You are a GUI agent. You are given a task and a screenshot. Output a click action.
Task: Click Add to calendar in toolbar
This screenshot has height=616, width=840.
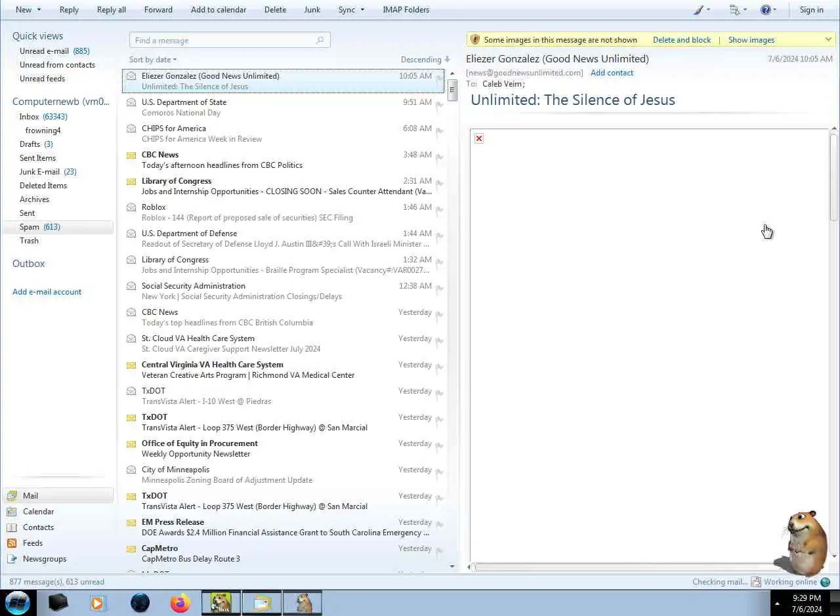pyautogui.click(x=219, y=10)
